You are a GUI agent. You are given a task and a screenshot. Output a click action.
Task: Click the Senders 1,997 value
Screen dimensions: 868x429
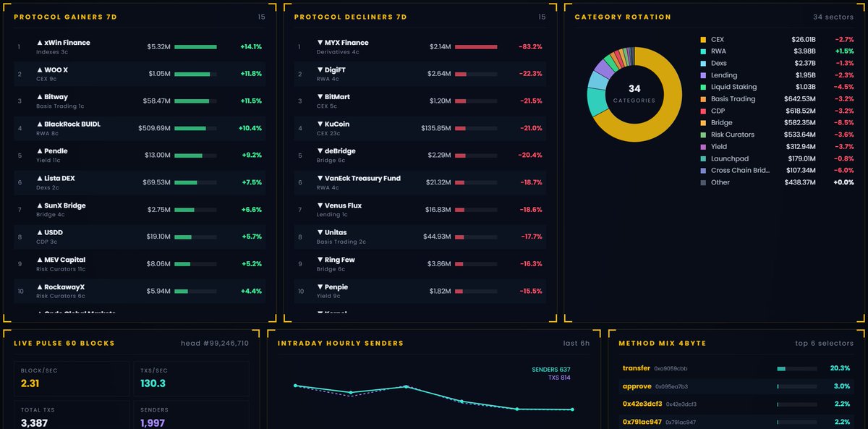tap(153, 422)
